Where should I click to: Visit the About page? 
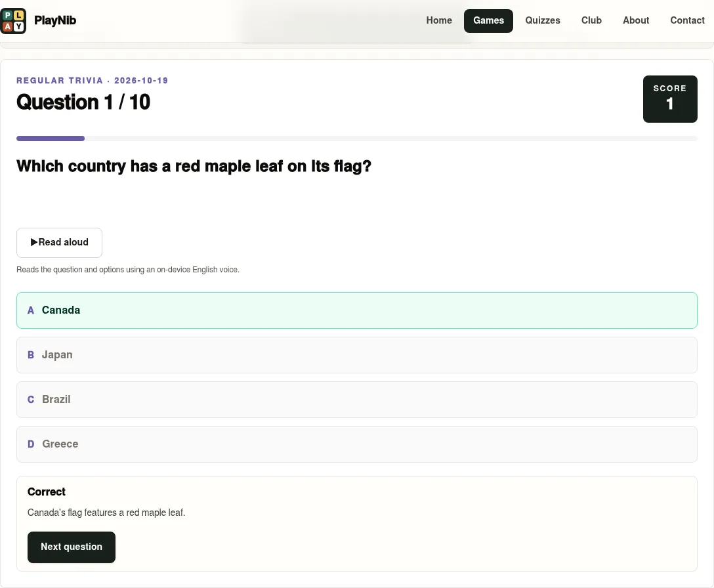point(636,20)
